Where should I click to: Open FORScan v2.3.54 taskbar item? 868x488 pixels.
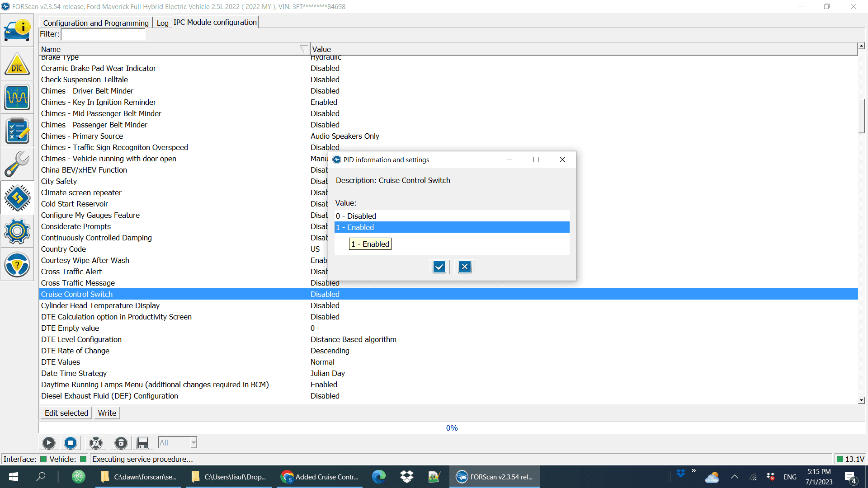click(x=495, y=477)
